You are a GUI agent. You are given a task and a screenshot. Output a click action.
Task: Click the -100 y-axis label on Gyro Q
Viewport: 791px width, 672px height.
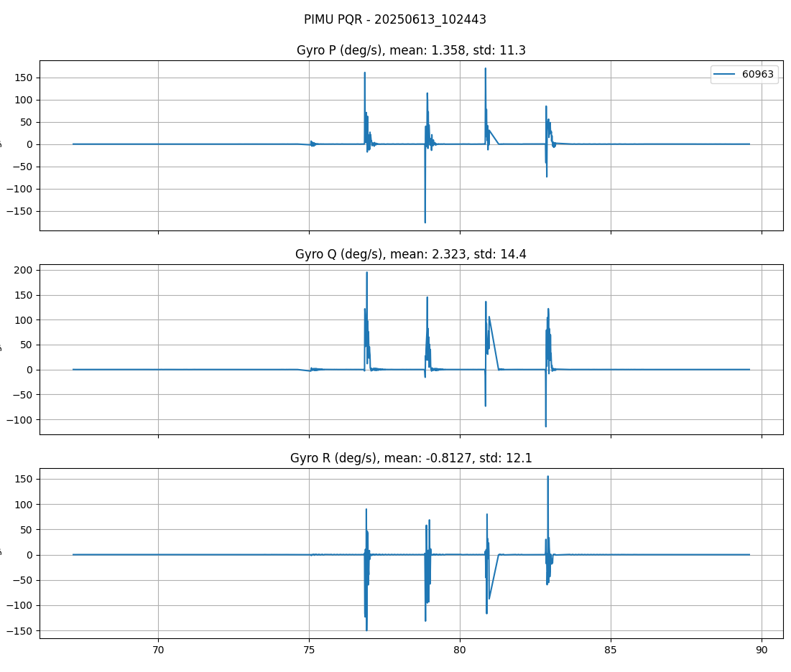(x=19, y=419)
